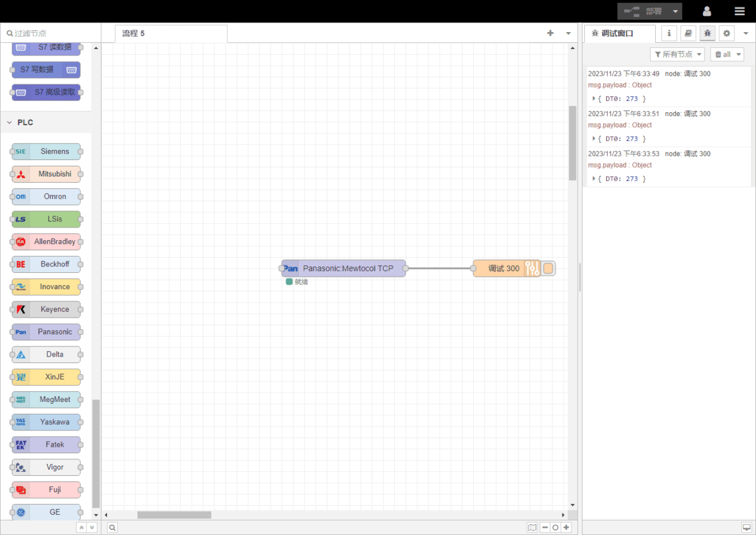The height and width of the screenshot is (535, 756).
Task: Add a new flow tab with plus
Action: (550, 33)
